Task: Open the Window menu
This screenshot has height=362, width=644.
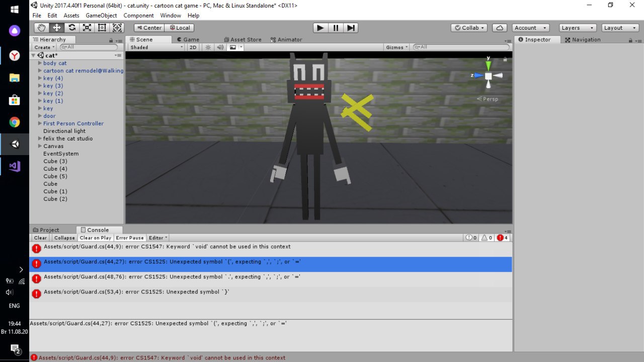Action: (x=171, y=16)
